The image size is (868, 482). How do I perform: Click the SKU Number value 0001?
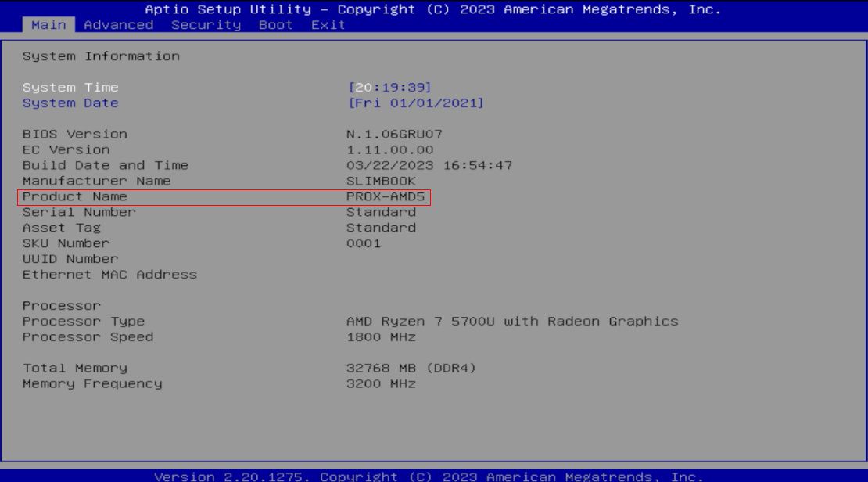[x=364, y=244]
